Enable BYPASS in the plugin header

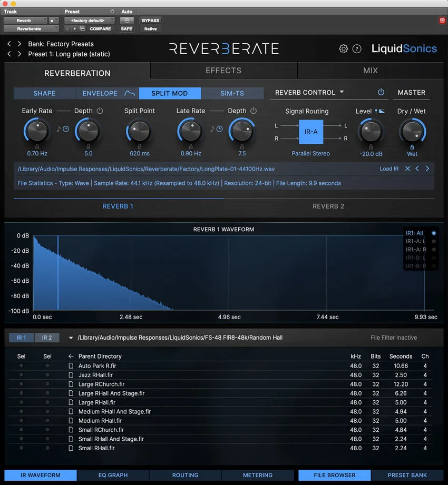click(150, 20)
